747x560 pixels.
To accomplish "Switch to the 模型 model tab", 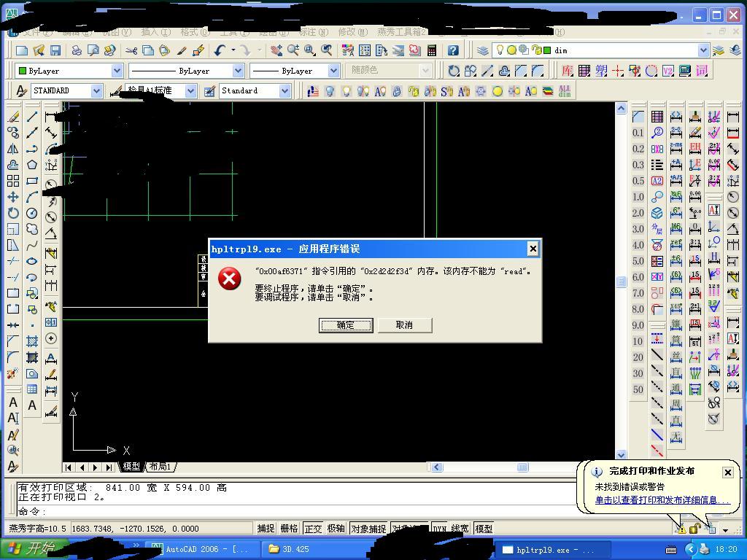I will [131, 467].
